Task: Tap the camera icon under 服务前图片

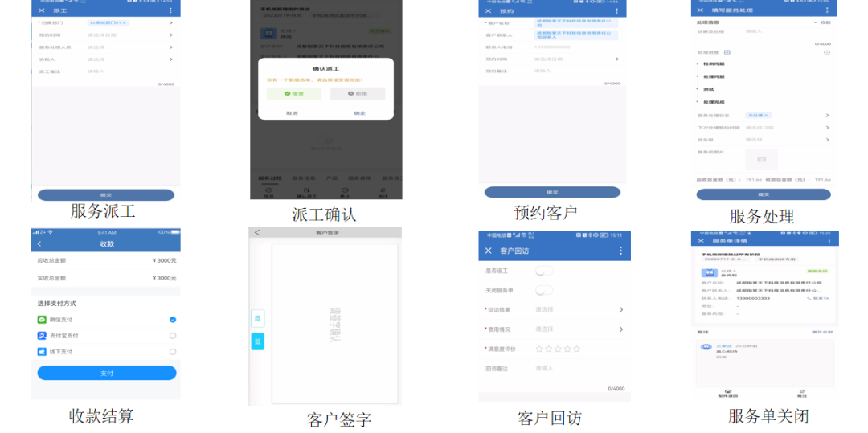Action: (x=761, y=159)
